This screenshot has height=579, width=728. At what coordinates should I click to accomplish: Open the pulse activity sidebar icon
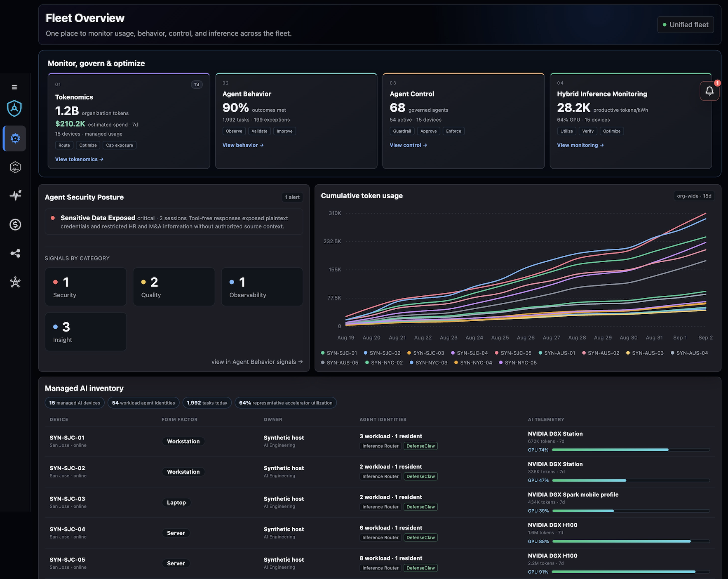[15, 195]
